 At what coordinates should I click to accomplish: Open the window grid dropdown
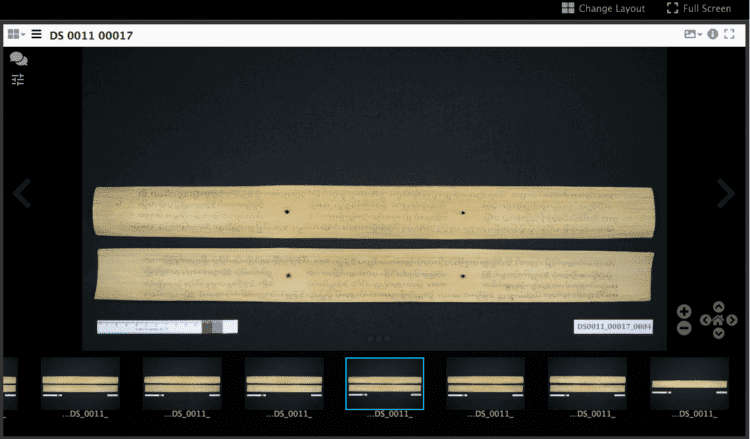coord(16,34)
